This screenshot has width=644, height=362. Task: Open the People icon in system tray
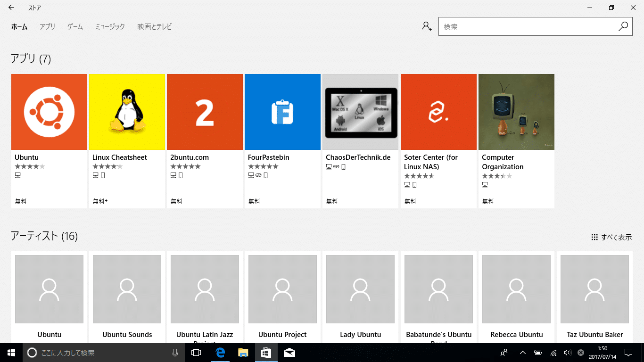point(504,353)
